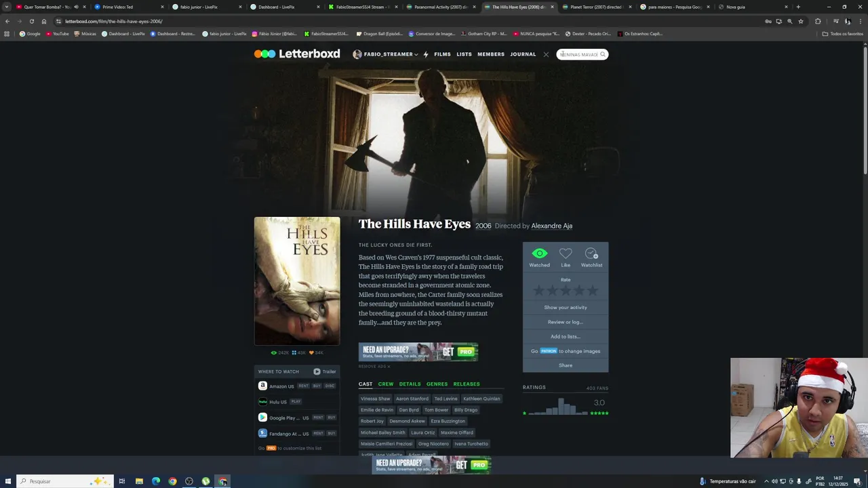Switch to the CAST tab
868x488 pixels.
[366, 384]
